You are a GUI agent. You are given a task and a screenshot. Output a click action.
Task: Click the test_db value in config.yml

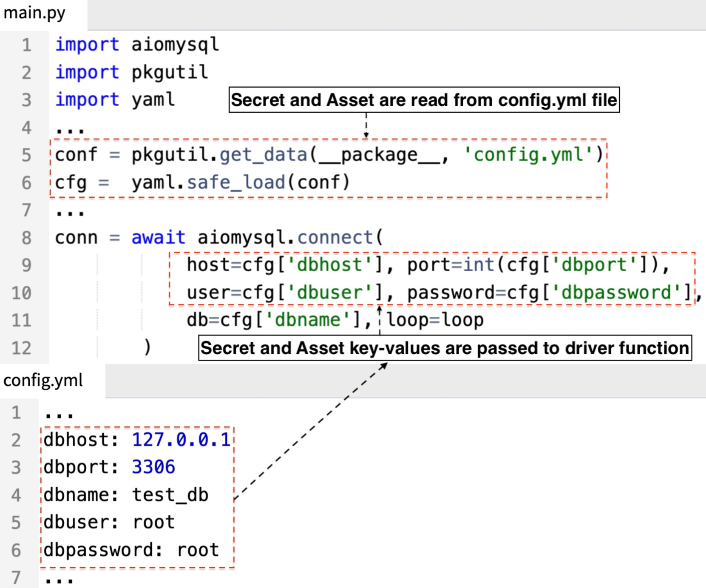coord(170,495)
